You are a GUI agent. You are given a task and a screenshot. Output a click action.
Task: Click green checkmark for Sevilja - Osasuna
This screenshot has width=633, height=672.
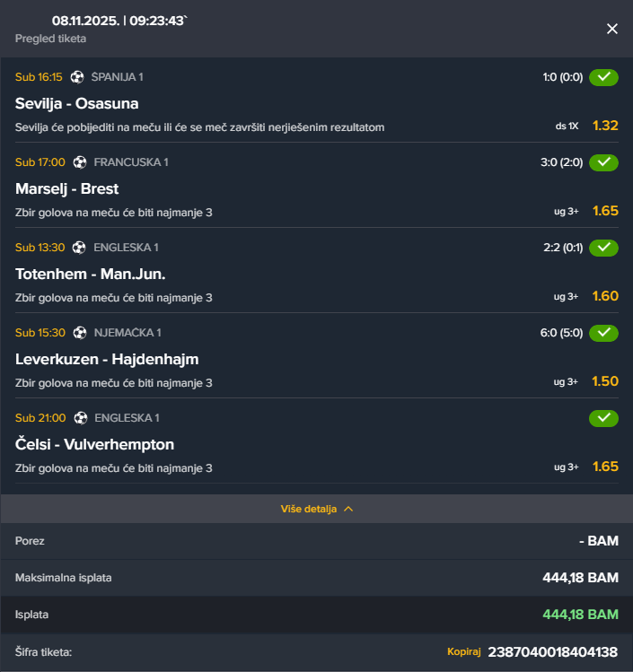click(603, 77)
